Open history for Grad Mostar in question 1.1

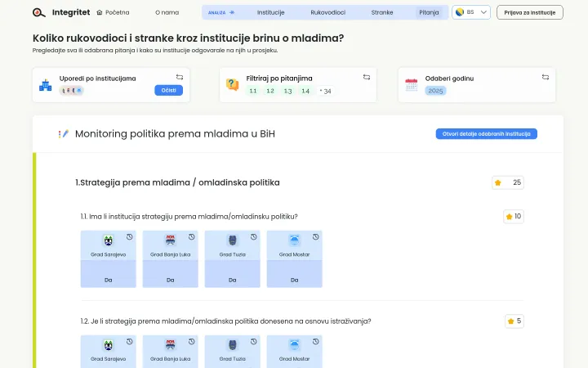click(316, 237)
